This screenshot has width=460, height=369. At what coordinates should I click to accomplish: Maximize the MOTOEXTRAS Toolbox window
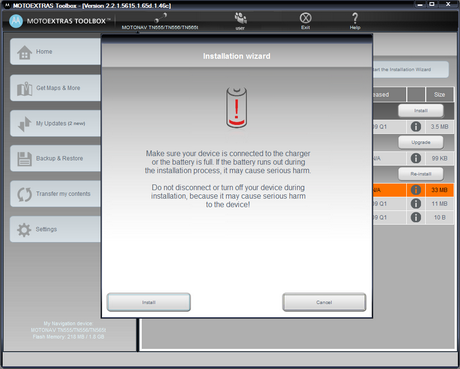[x=432, y=4]
